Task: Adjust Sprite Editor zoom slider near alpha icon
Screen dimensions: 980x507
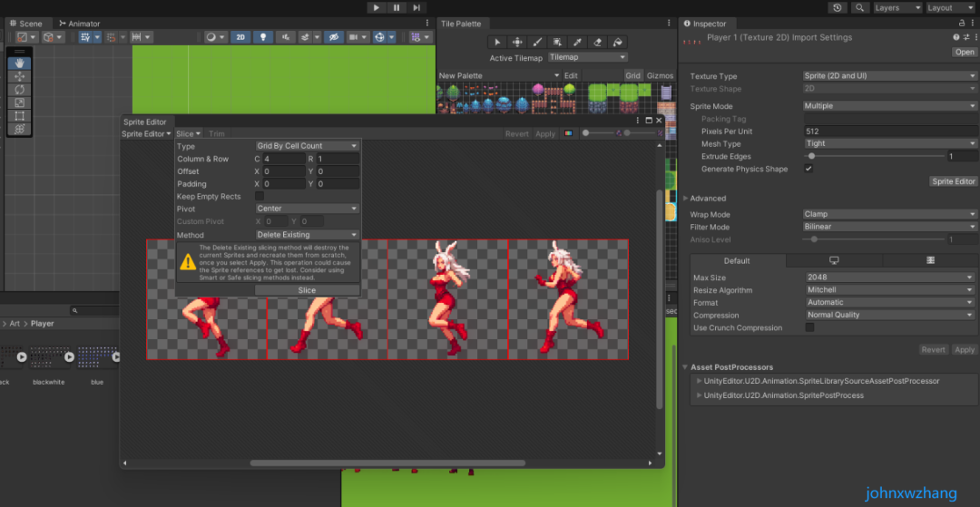Action: [600, 133]
